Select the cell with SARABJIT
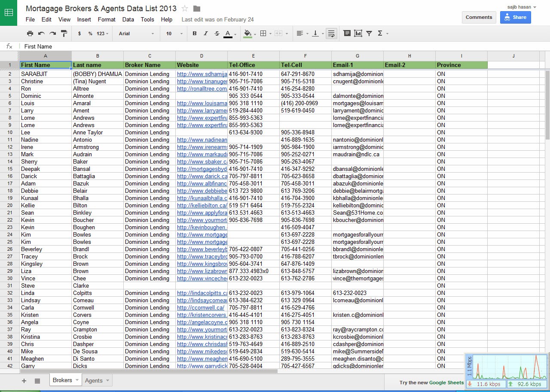Viewport: 550px width, 392px height. click(x=46, y=74)
